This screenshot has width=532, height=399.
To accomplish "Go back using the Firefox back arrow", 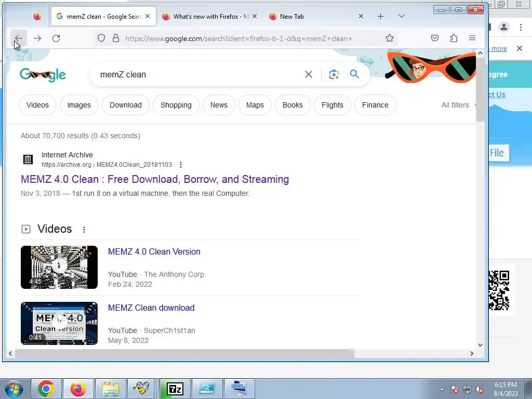I will 19,38.
